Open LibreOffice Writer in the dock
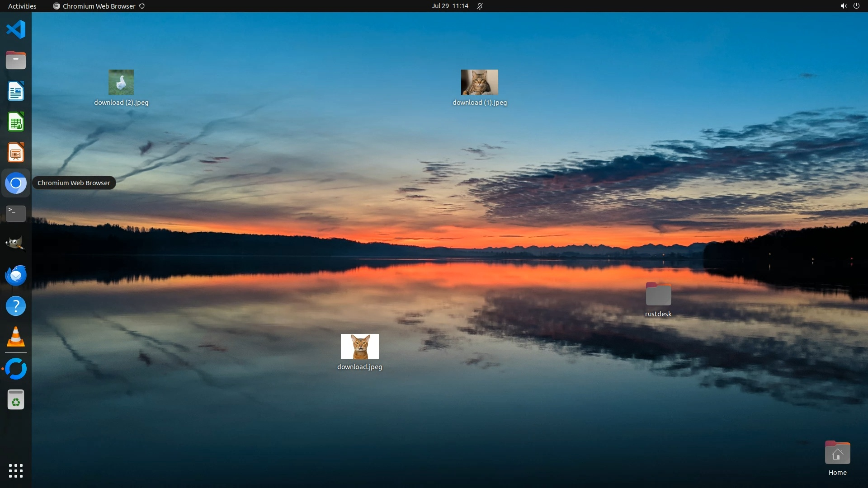The image size is (868, 488). (x=16, y=91)
